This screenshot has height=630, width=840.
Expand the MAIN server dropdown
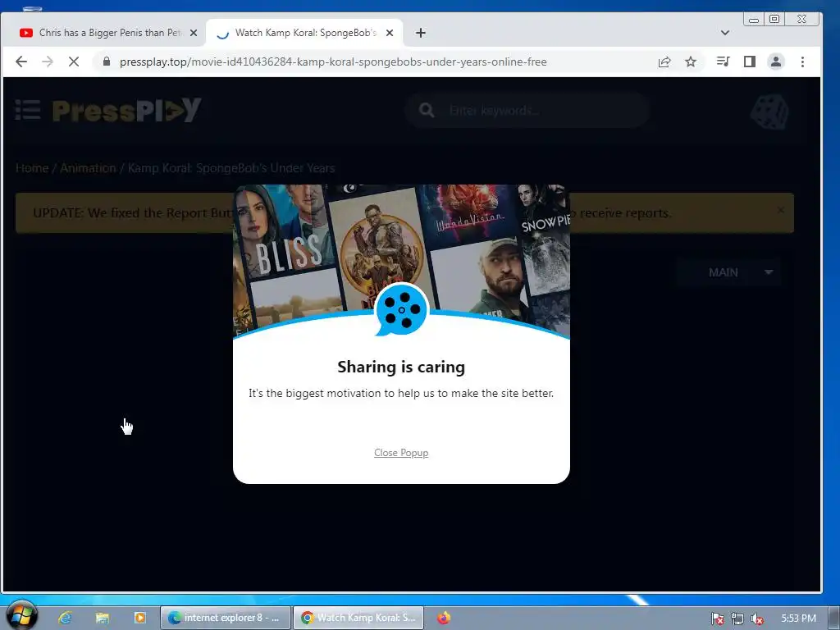(728, 272)
